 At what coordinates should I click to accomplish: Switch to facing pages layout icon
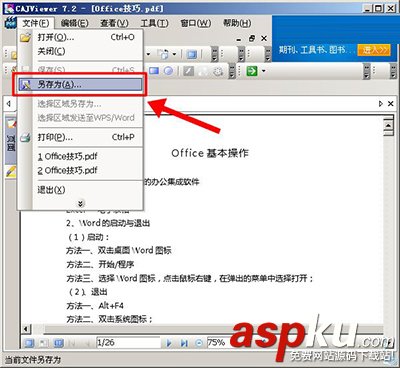pos(59,343)
